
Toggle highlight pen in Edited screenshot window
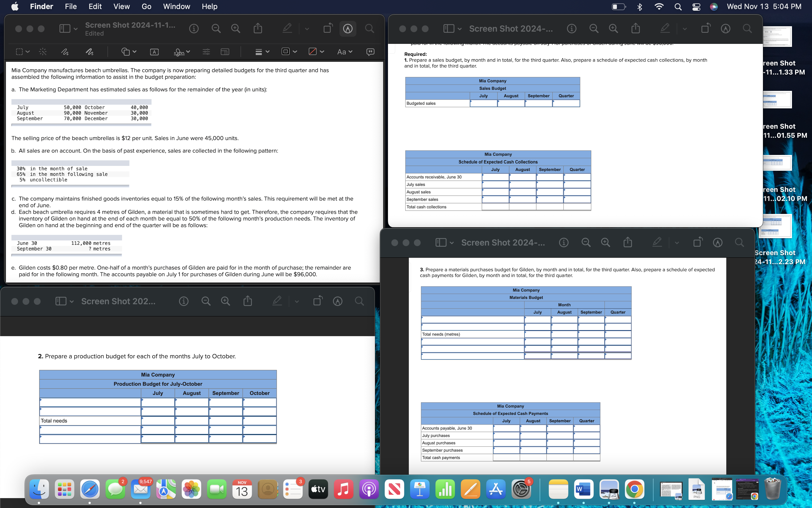287,28
